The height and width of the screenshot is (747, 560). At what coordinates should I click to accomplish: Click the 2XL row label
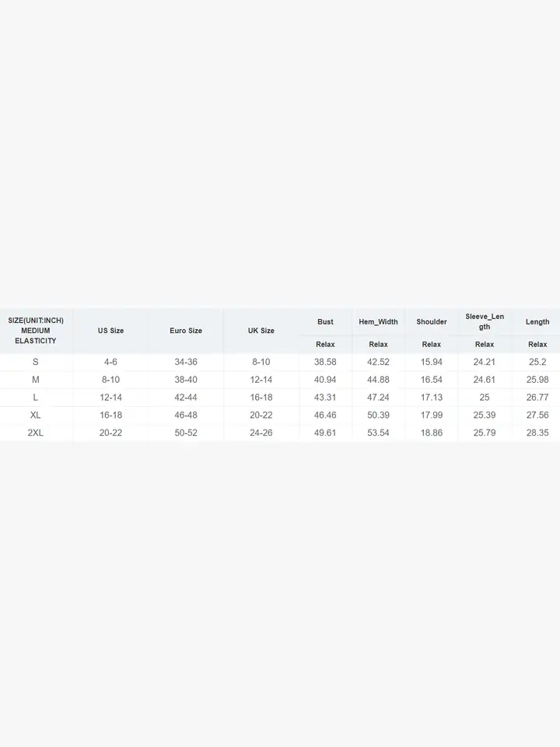[x=35, y=433]
